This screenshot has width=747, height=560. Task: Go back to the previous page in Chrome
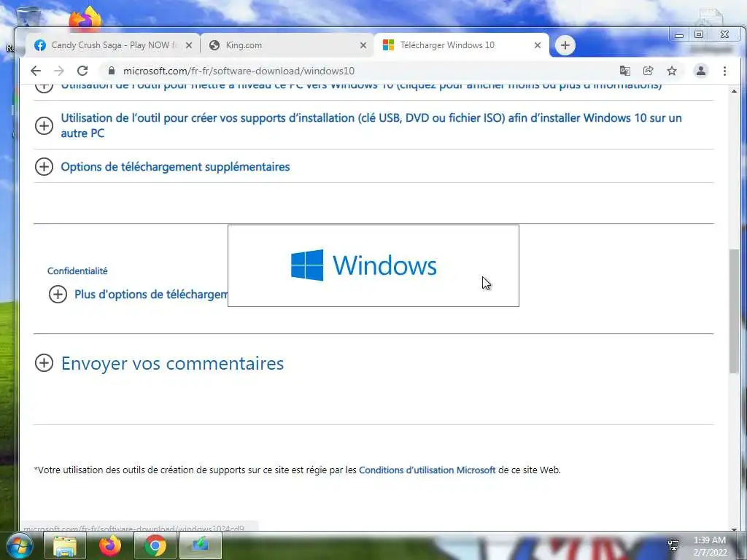coord(36,71)
